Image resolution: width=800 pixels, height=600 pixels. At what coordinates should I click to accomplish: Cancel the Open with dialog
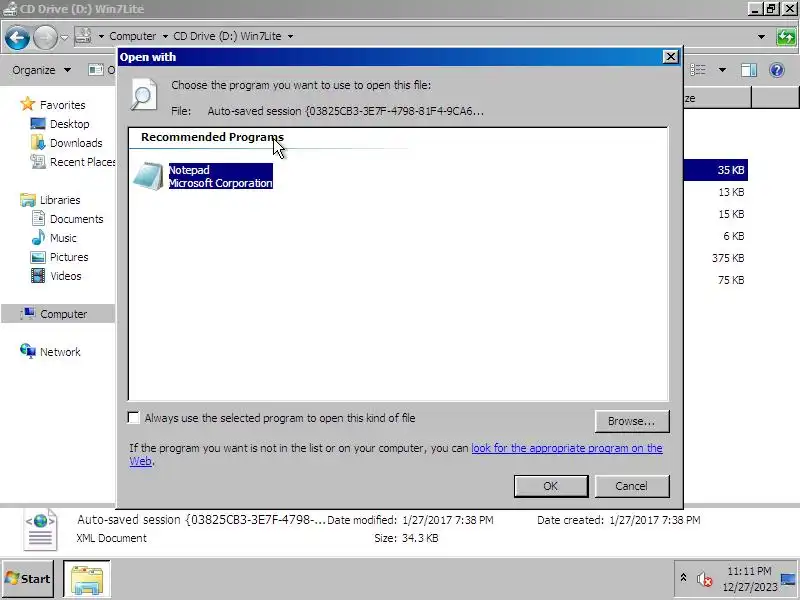coord(632,486)
